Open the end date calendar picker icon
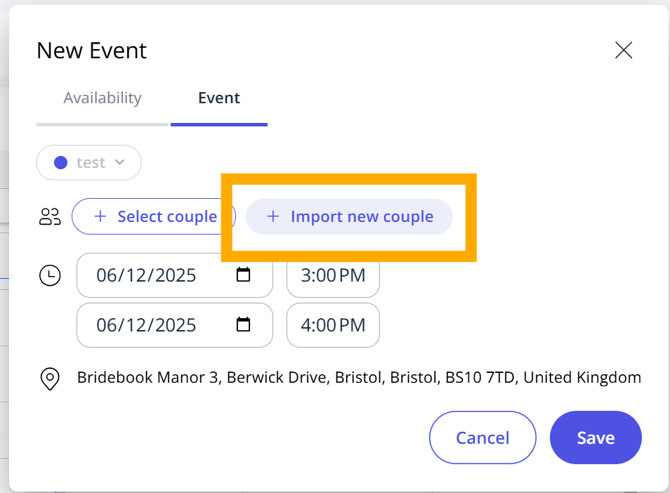This screenshot has height=493, width=670. (x=243, y=324)
